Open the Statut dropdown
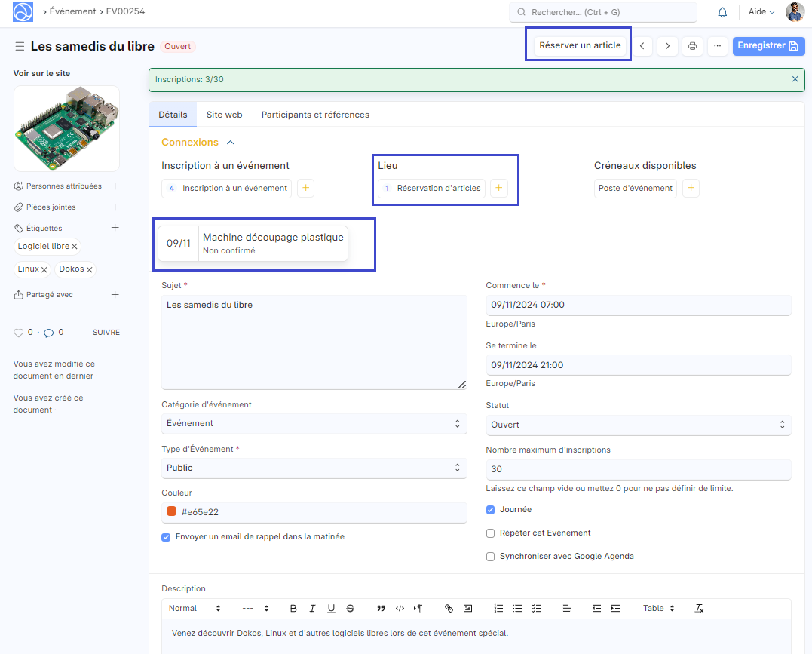 coord(638,425)
